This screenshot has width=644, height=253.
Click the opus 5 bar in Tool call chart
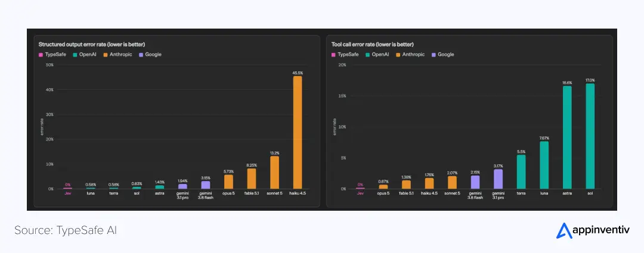(383, 187)
